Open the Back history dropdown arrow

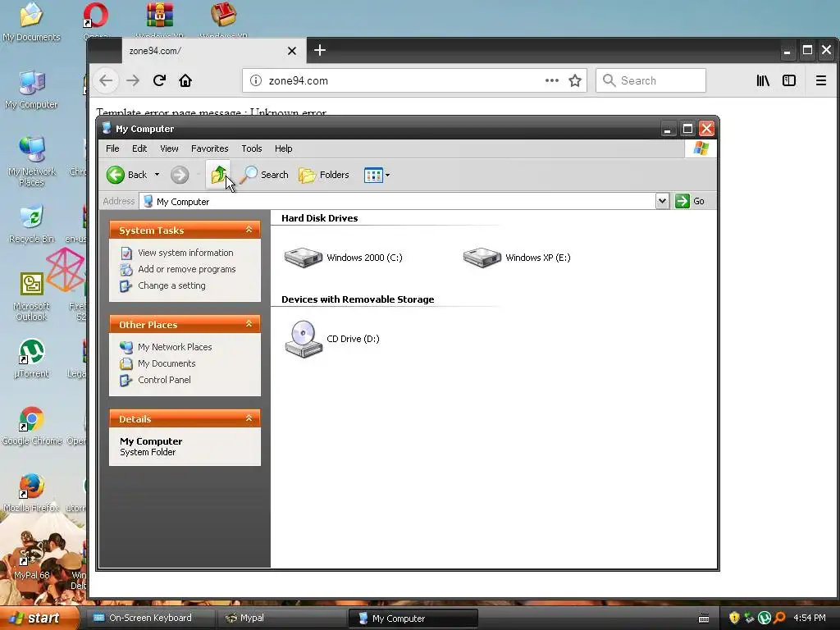click(x=157, y=175)
